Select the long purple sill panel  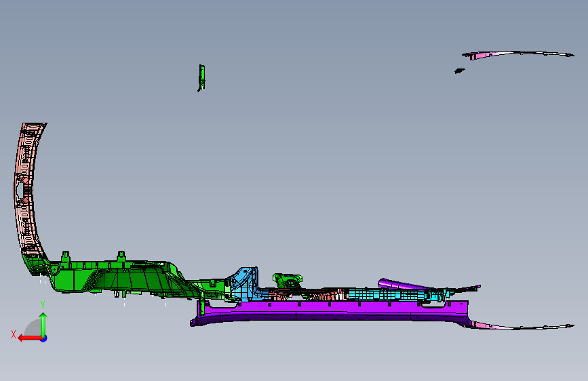[330, 311]
